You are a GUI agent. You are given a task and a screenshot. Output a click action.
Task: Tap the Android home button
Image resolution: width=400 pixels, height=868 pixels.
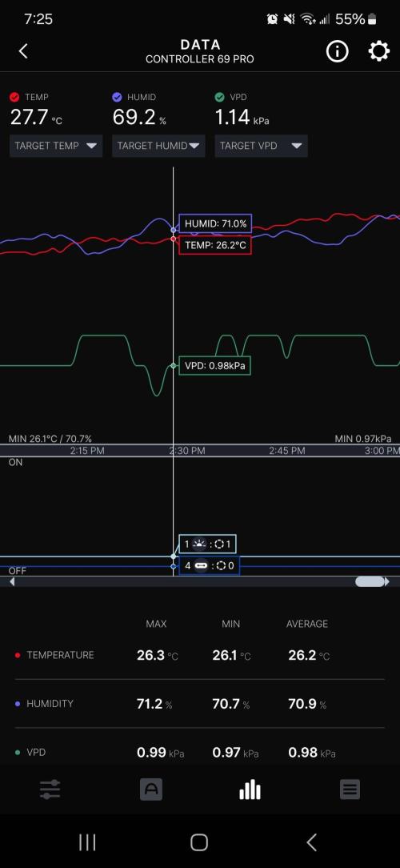coord(199,842)
